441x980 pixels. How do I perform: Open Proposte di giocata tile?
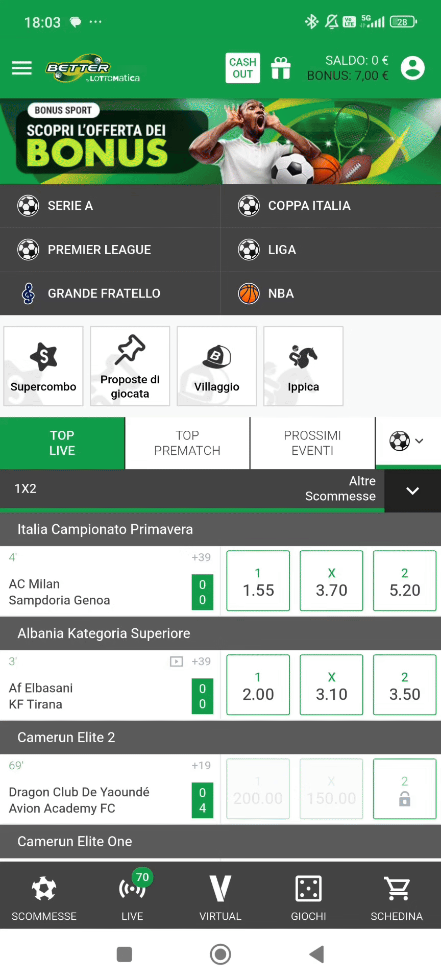(x=130, y=366)
